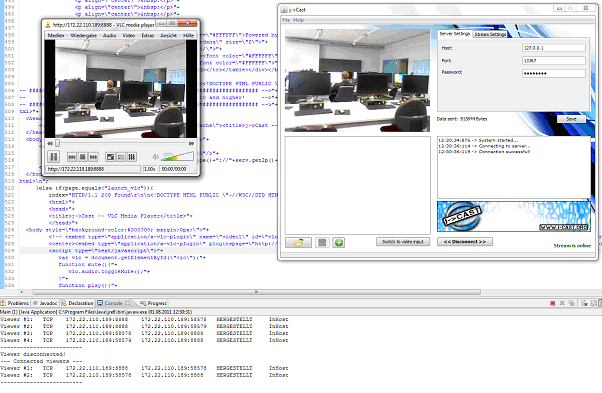Open the Declaration tab in Eclipse

[77, 303]
